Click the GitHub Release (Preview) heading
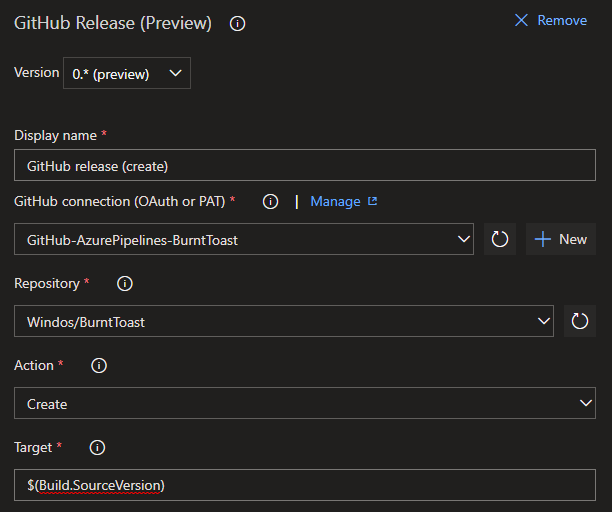 tap(113, 23)
